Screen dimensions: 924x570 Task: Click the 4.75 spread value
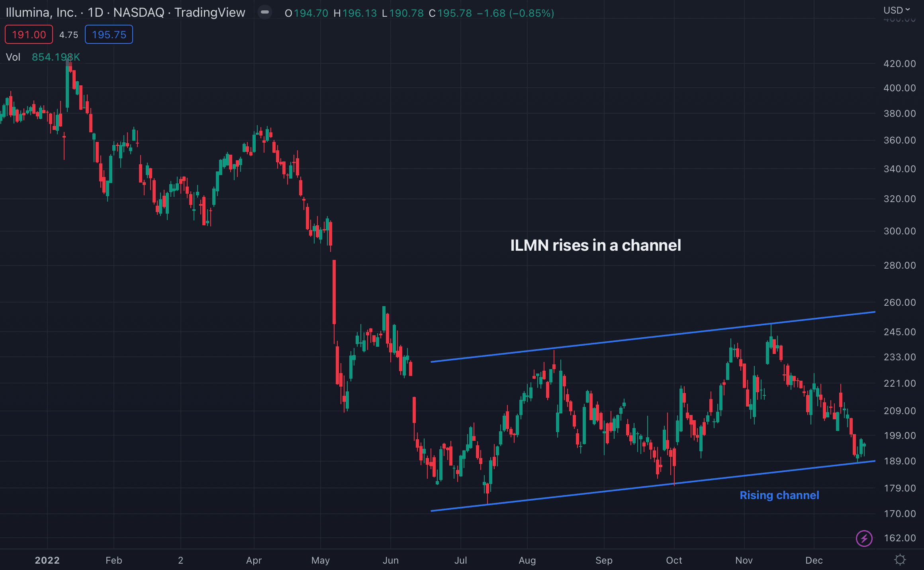coord(69,35)
